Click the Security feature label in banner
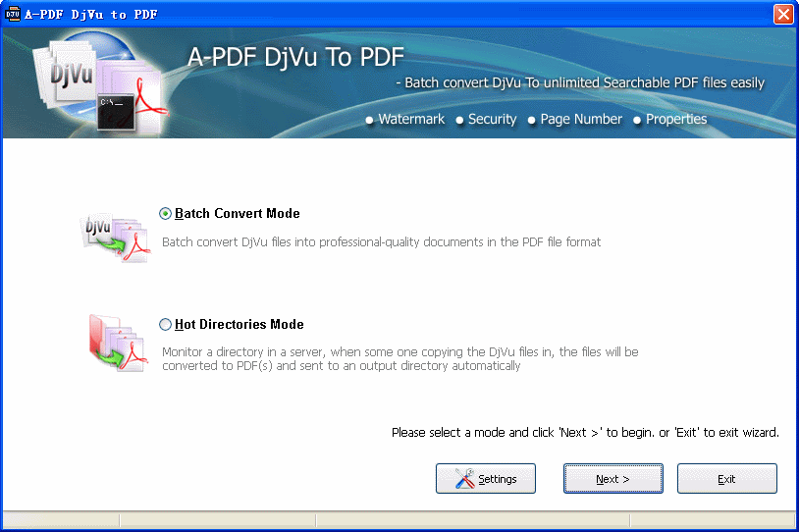 tap(492, 119)
